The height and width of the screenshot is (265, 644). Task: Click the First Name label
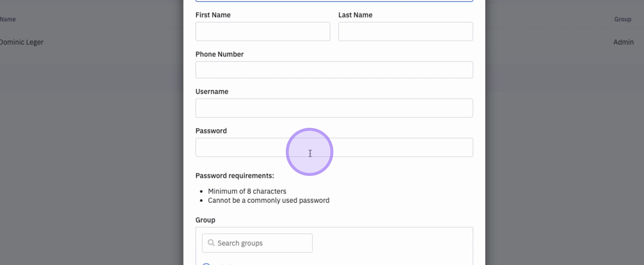(x=213, y=15)
